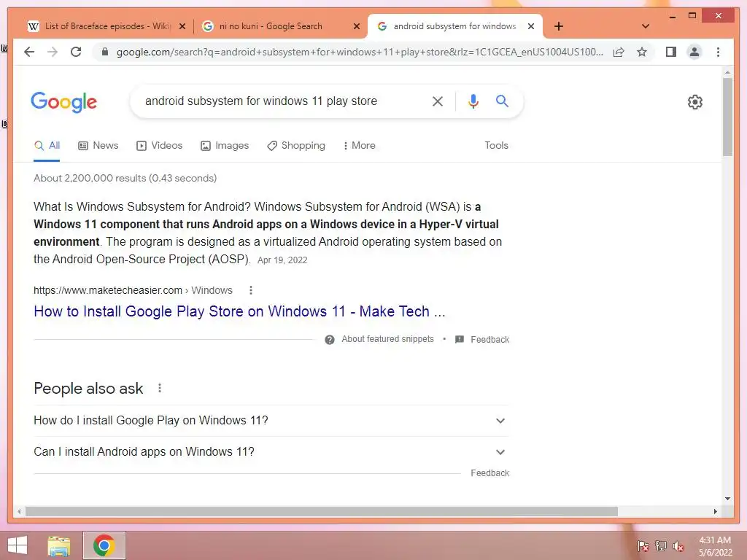This screenshot has width=747, height=560.
Task: Go to Google homepage via logo
Action: pos(64,102)
